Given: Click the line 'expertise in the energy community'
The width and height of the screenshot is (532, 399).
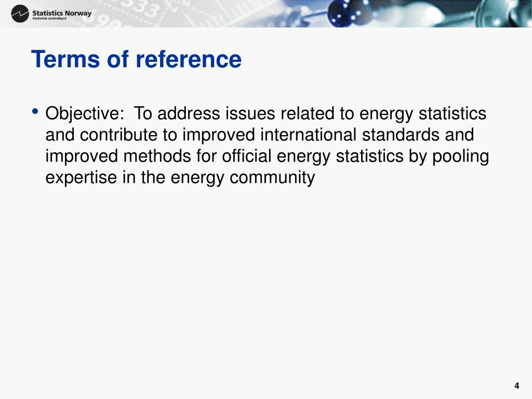Looking at the screenshot, I should [x=180, y=178].
